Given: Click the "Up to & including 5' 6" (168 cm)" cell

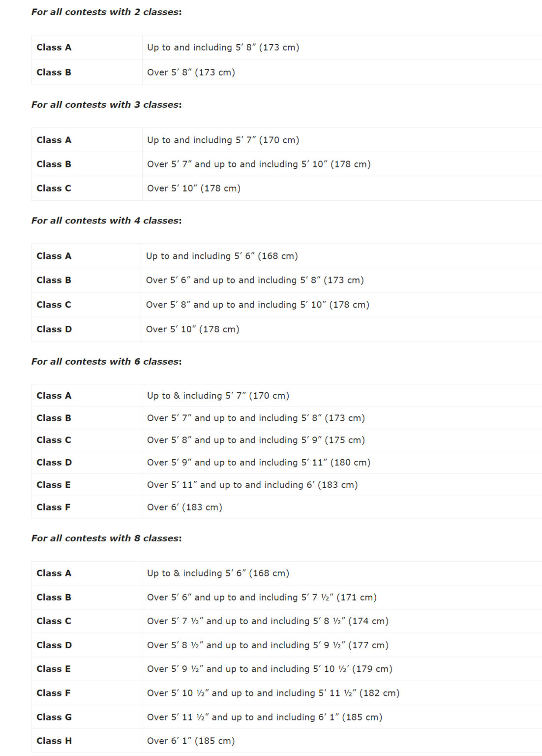Looking at the screenshot, I should coord(218,573).
